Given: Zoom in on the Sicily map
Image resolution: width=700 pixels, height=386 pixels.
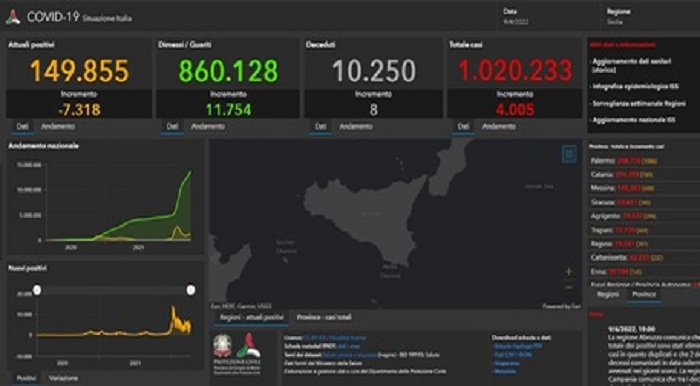Looking at the screenshot, I should tap(569, 271).
